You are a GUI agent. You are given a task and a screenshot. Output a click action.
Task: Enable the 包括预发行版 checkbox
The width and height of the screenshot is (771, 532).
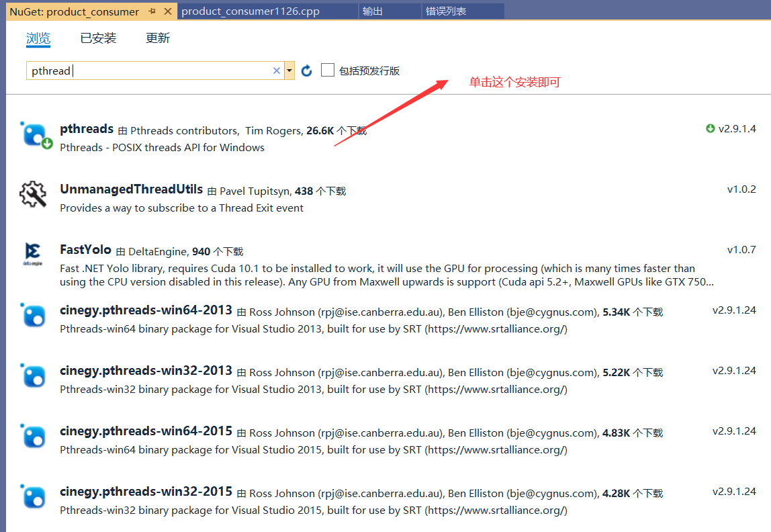pyautogui.click(x=327, y=69)
